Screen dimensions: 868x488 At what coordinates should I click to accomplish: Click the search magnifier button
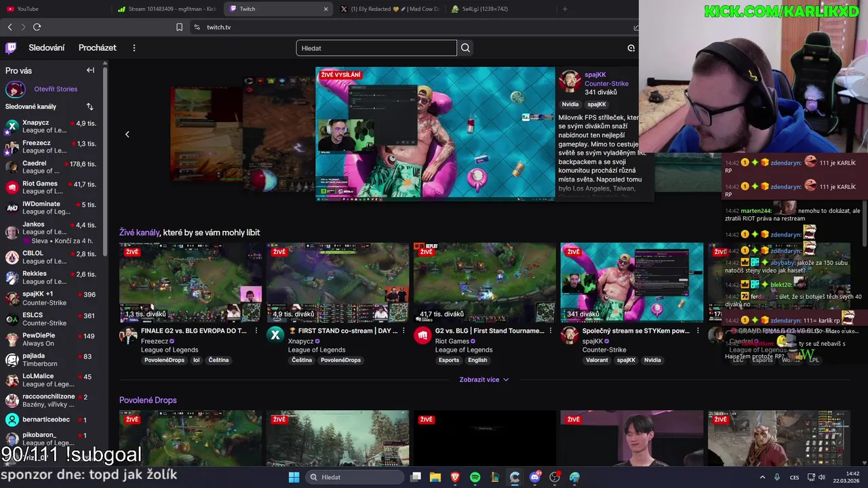(x=465, y=48)
